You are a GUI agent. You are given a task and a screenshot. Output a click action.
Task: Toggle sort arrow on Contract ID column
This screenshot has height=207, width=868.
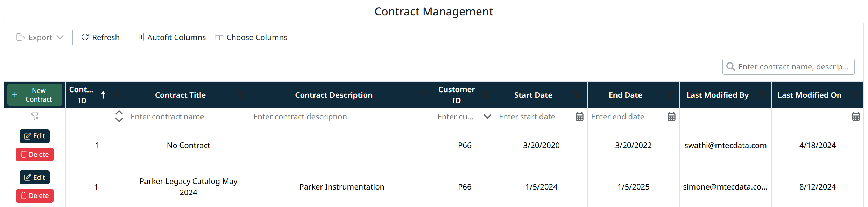point(103,95)
